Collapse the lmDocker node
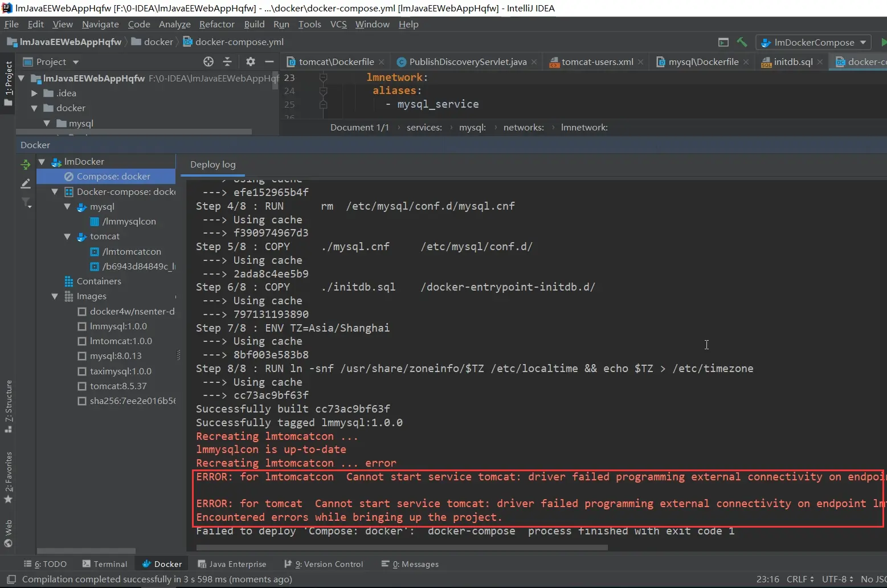887x588 pixels. (x=42, y=162)
